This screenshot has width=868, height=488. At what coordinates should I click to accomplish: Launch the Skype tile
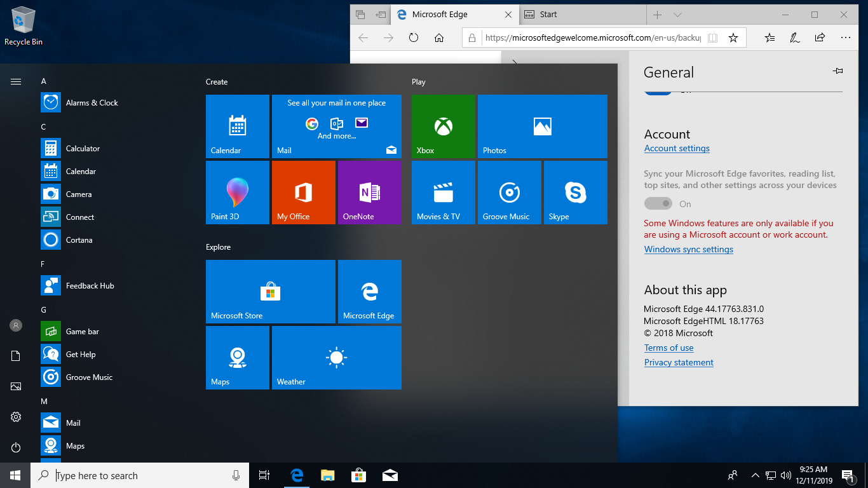(576, 193)
